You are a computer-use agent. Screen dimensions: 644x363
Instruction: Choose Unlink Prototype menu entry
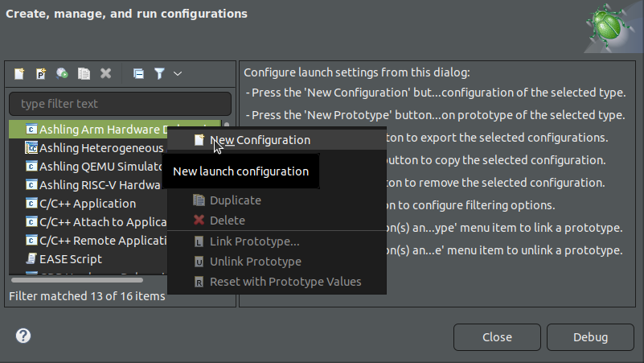tap(255, 262)
